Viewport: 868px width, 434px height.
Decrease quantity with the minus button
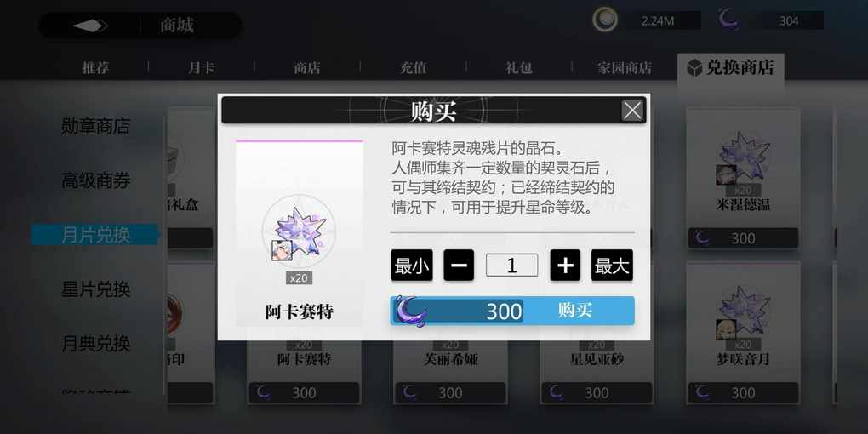pyautogui.click(x=459, y=266)
